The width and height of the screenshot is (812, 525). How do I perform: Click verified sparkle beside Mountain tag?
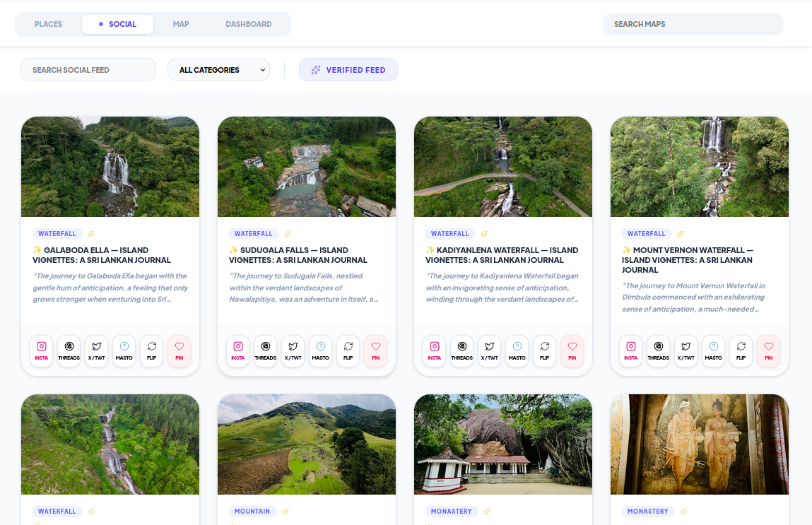tap(286, 512)
